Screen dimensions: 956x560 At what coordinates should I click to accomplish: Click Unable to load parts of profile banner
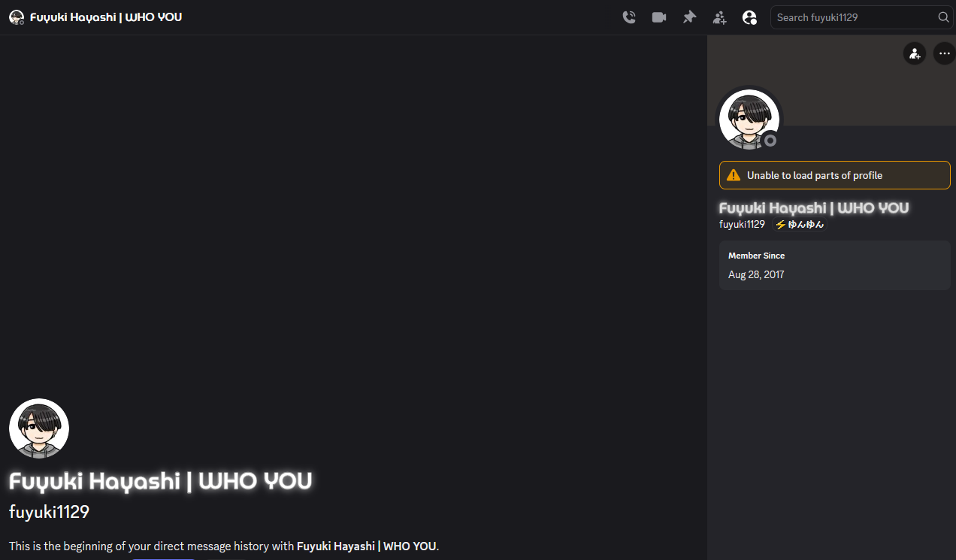point(835,175)
